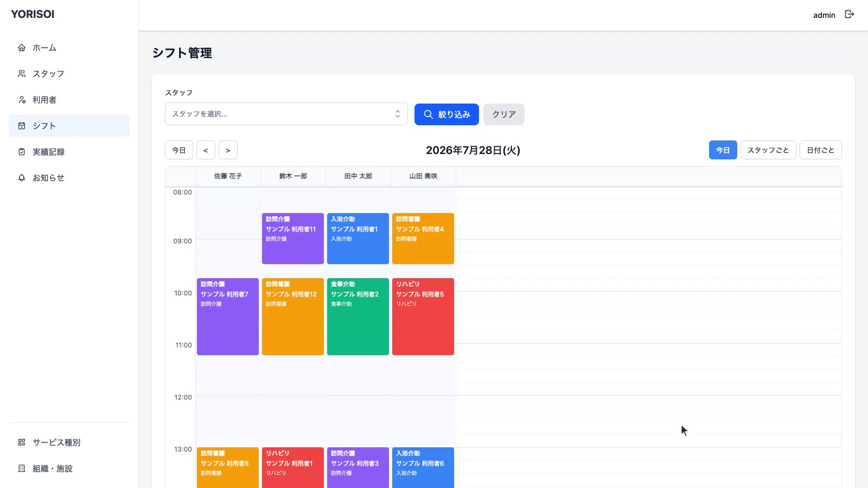868x488 pixels.
Task: Select 実績記録 in the sidebar
Action: (x=69, y=152)
